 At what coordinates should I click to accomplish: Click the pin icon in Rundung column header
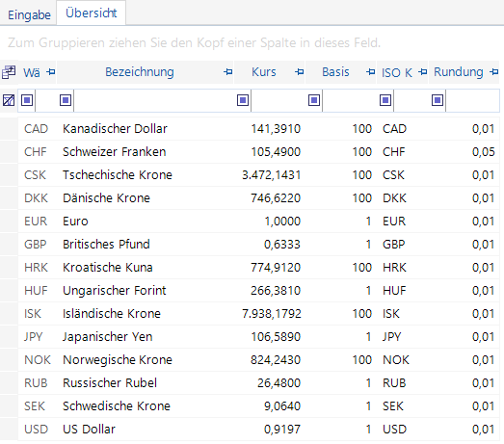click(494, 72)
